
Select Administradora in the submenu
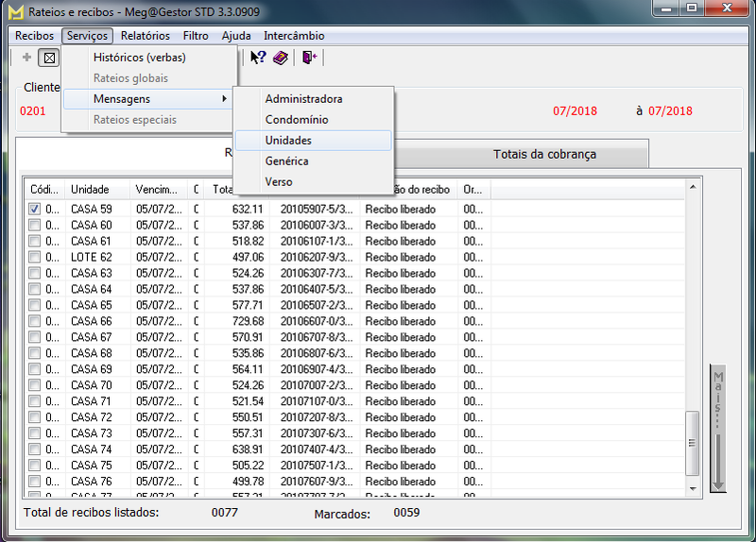(x=303, y=99)
